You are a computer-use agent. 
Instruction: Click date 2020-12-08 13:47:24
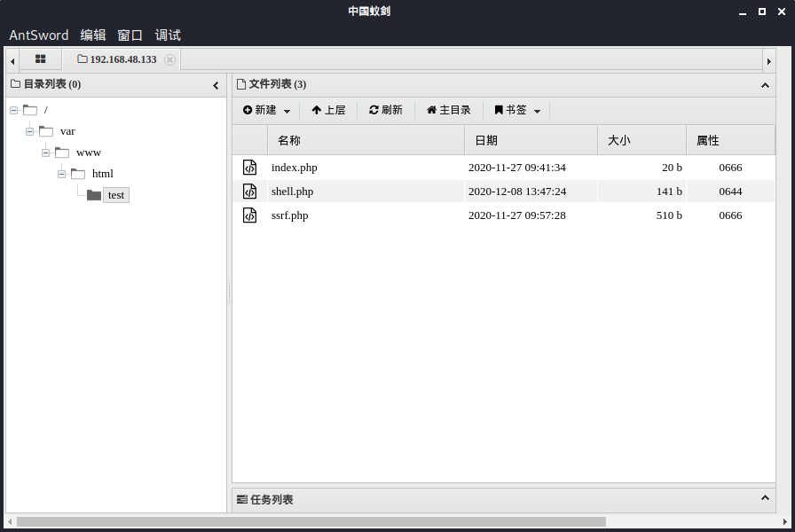(x=517, y=192)
